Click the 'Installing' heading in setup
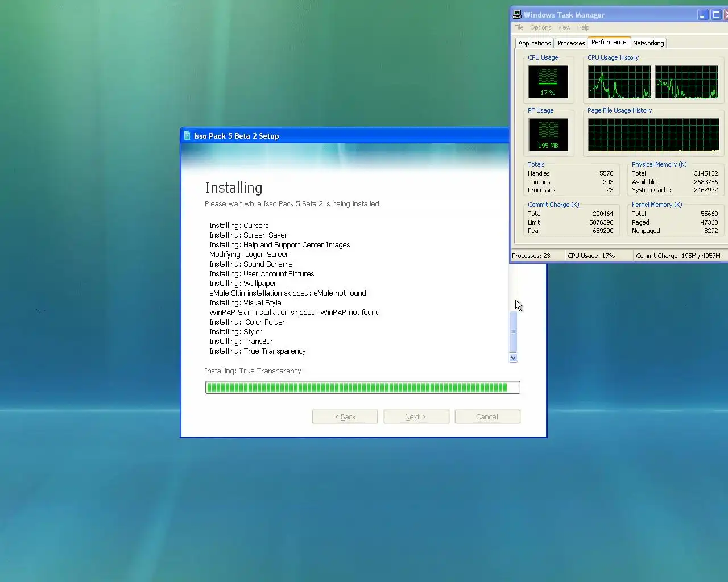The height and width of the screenshot is (582, 728). 234,188
